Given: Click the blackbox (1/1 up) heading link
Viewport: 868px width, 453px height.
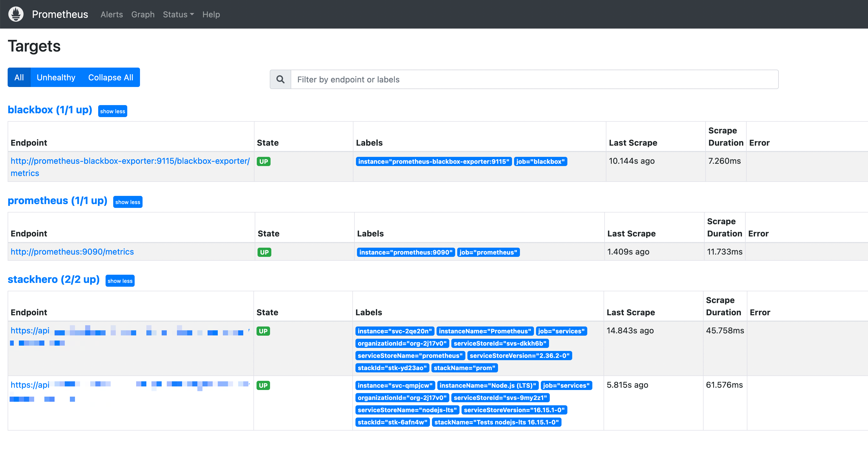Looking at the screenshot, I should point(50,110).
